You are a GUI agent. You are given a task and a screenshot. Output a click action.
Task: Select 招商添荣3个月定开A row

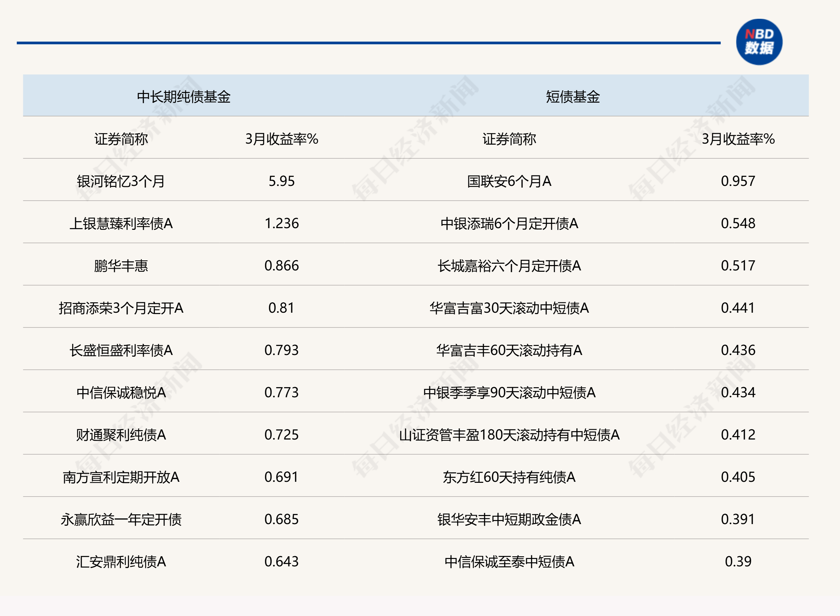click(x=121, y=308)
